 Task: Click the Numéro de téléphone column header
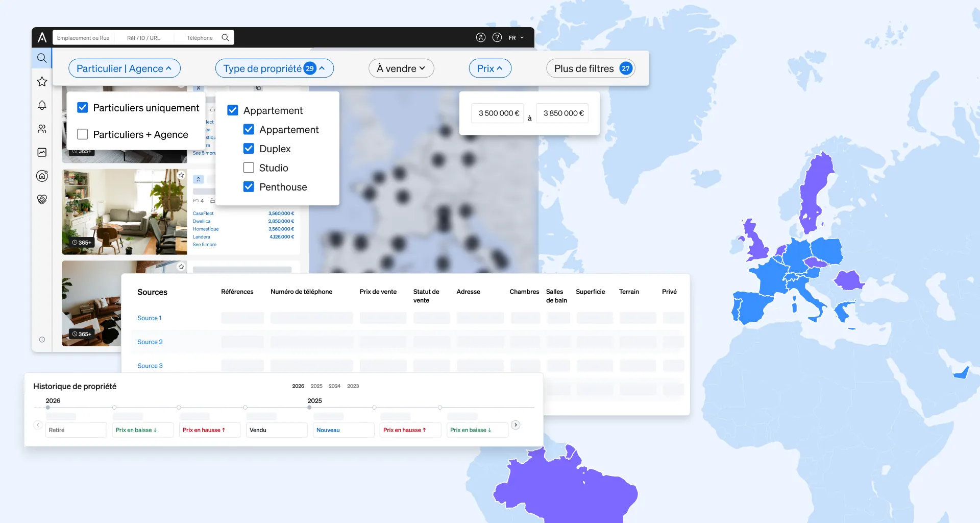tap(301, 292)
